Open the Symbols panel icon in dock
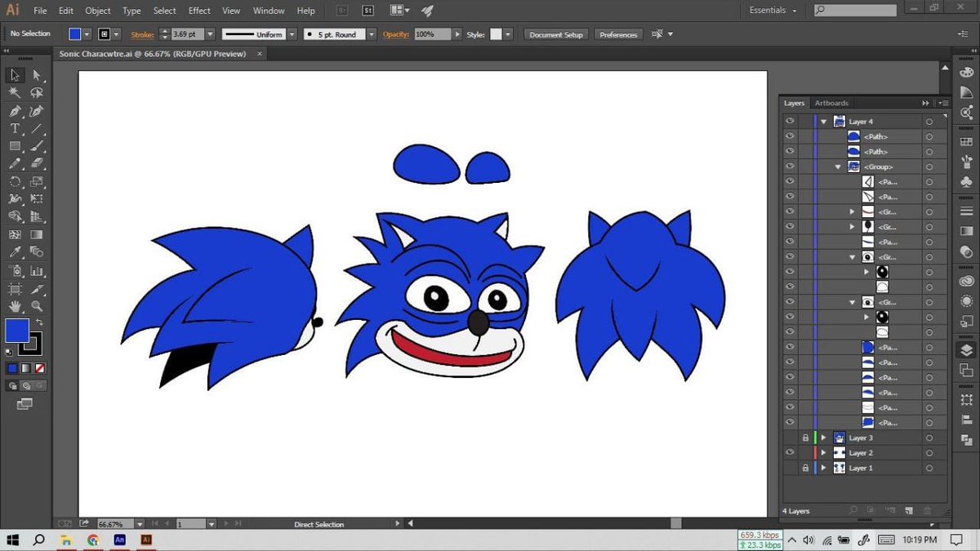The height and width of the screenshot is (551, 980). tap(967, 184)
